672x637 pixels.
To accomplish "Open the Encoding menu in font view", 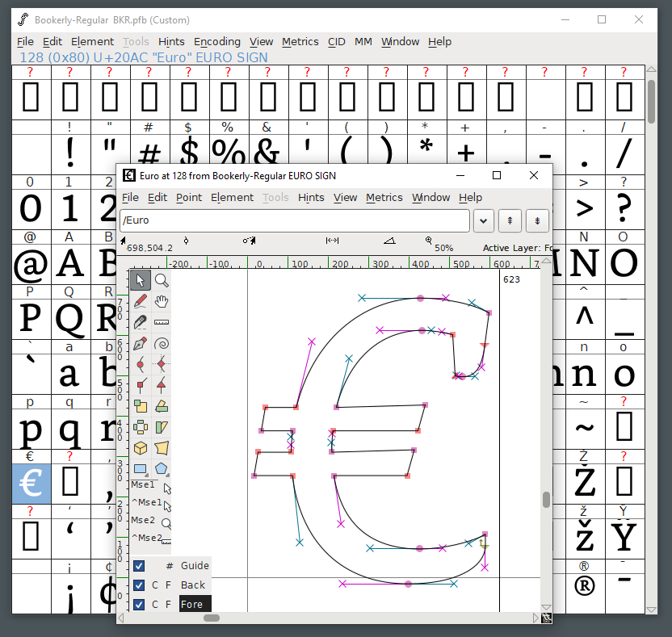I will click(x=216, y=41).
